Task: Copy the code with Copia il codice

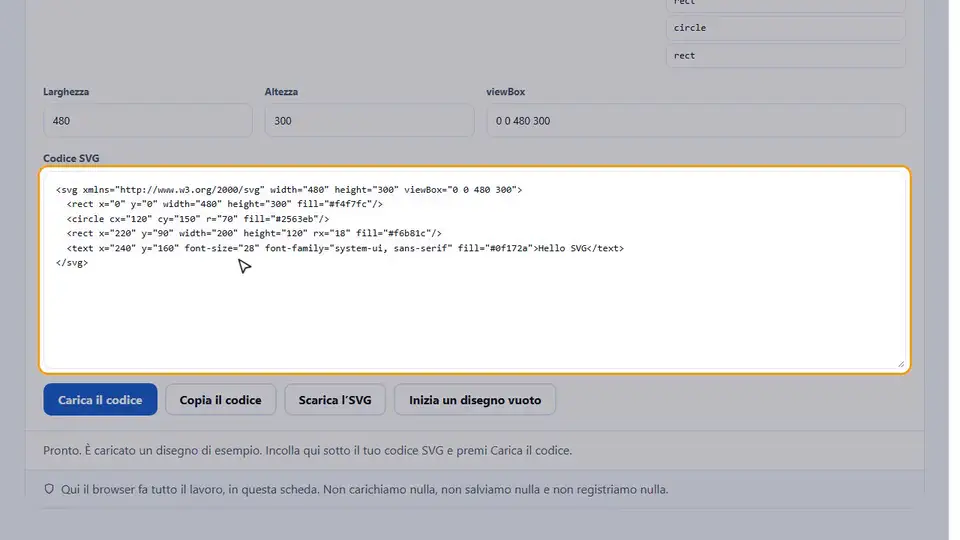Action: [x=220, y=400]
